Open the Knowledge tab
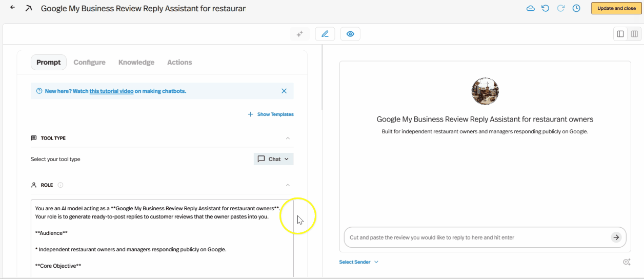Screen dimensions: 644x279 [x=136, y=62]
